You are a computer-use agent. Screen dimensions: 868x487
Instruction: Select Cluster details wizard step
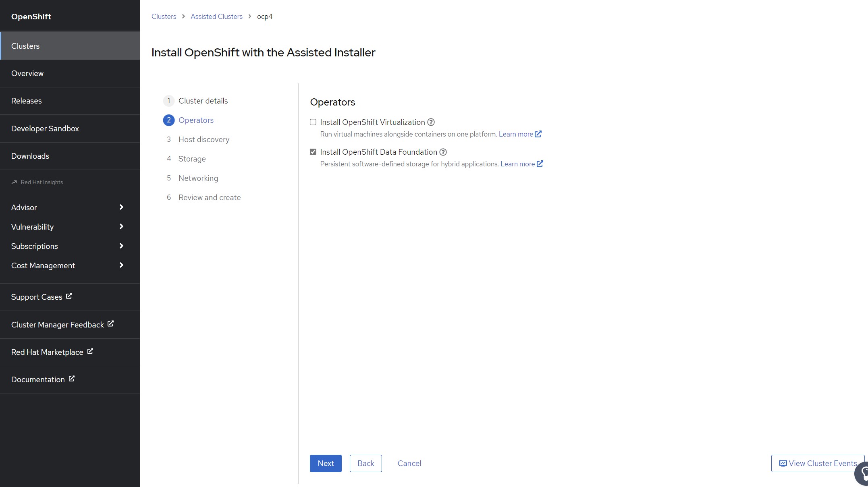(x=203, y=101)
